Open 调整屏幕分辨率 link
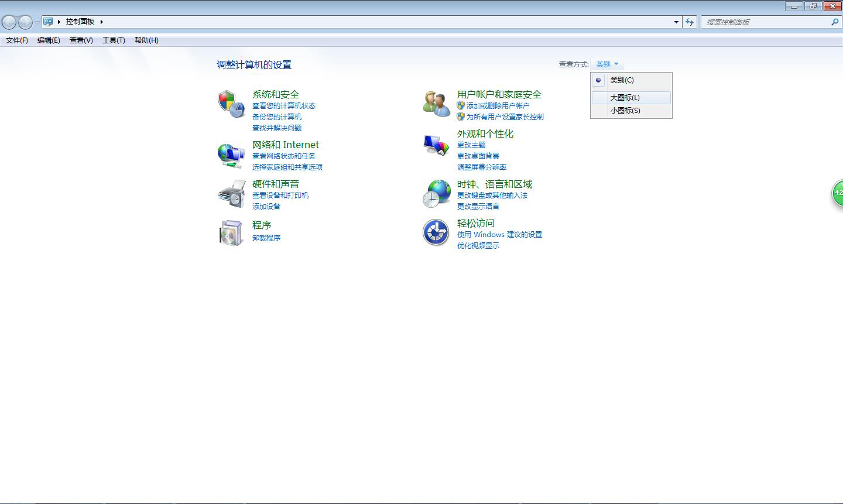 tap(482, 167)
